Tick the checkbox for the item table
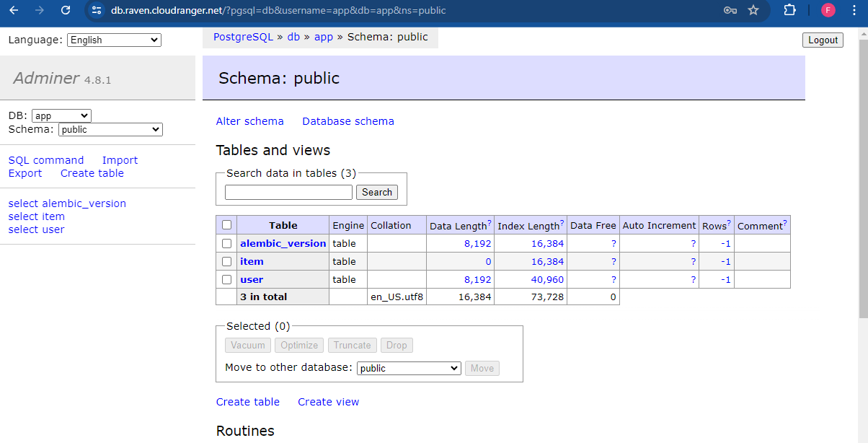The image size is (868, 443). point(227,261)
